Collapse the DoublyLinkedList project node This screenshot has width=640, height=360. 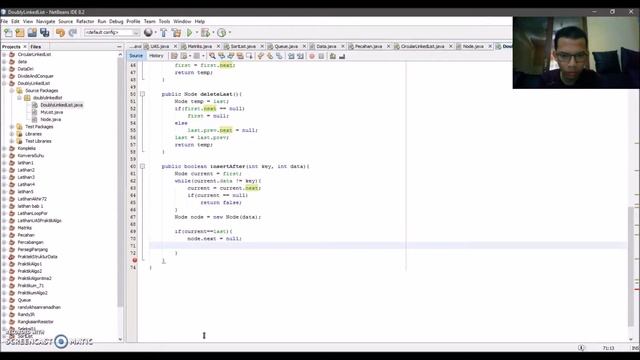click(4, 83)
